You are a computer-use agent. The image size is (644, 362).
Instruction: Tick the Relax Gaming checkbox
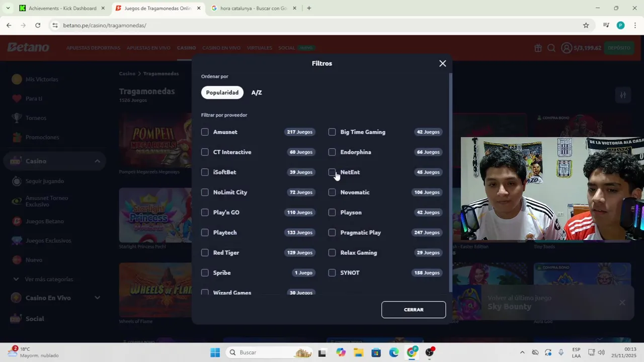point(332,252)
